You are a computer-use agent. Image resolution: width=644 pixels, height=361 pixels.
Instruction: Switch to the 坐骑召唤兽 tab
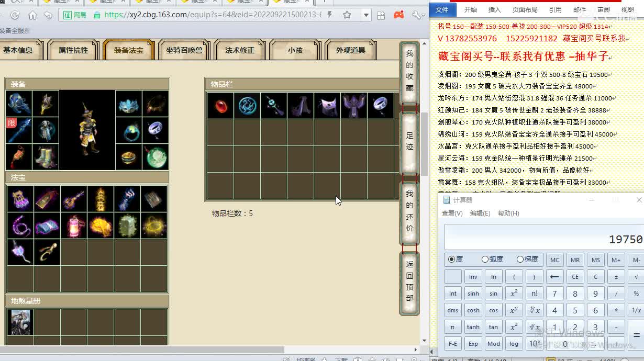(x=184, y=50)
